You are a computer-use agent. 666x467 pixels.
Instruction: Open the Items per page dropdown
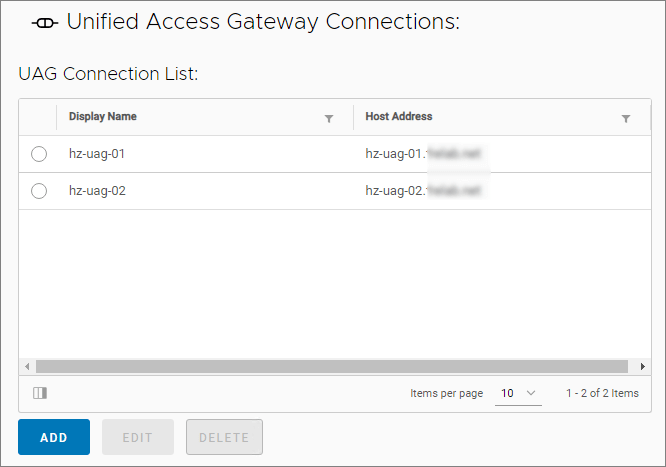point(519,393)
